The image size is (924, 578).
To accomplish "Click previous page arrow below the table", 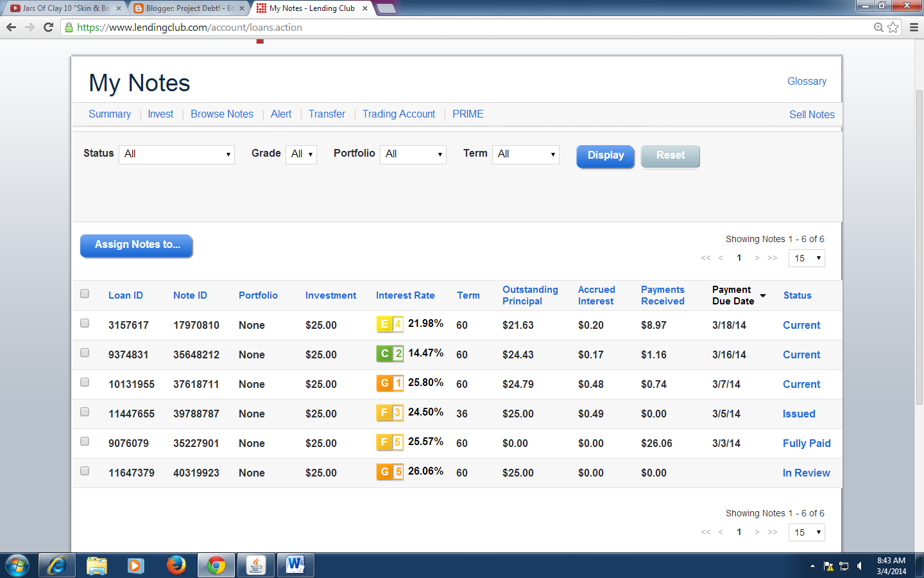I will 721,532.
